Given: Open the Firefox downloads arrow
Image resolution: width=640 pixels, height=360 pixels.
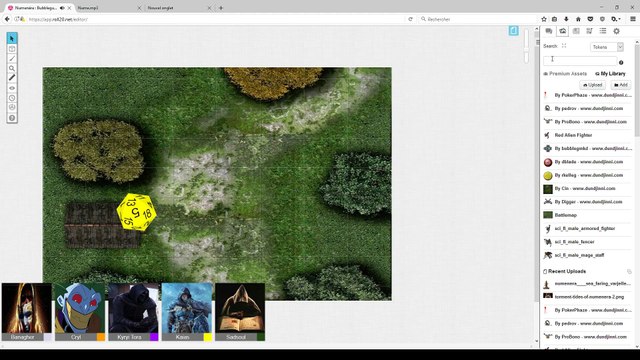Looking at the screenshot, I should (x=566, y=19).
